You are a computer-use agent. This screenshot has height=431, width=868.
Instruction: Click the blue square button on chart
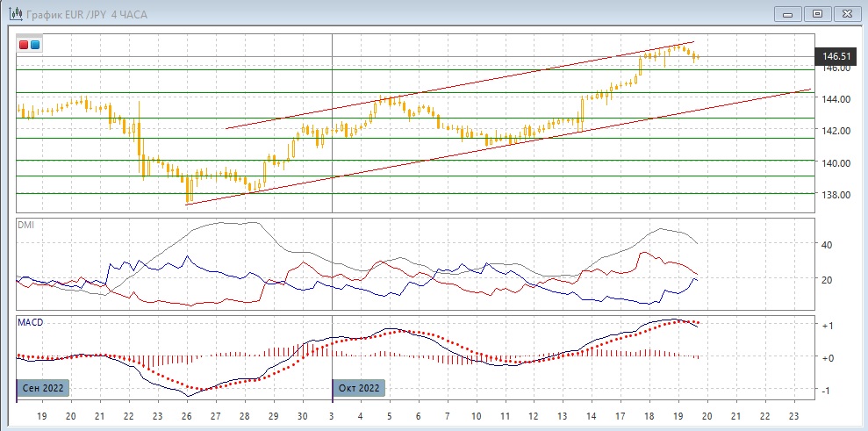[35, 44]
